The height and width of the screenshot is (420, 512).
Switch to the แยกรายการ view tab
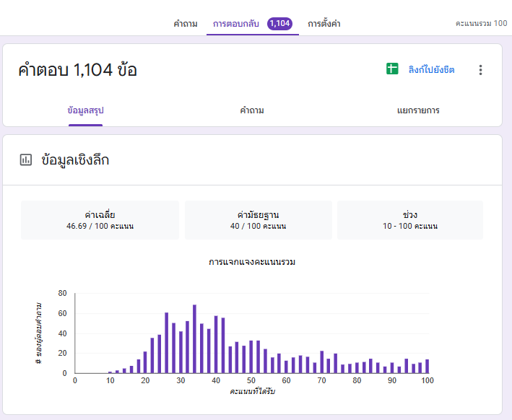(x=418, y=110)
